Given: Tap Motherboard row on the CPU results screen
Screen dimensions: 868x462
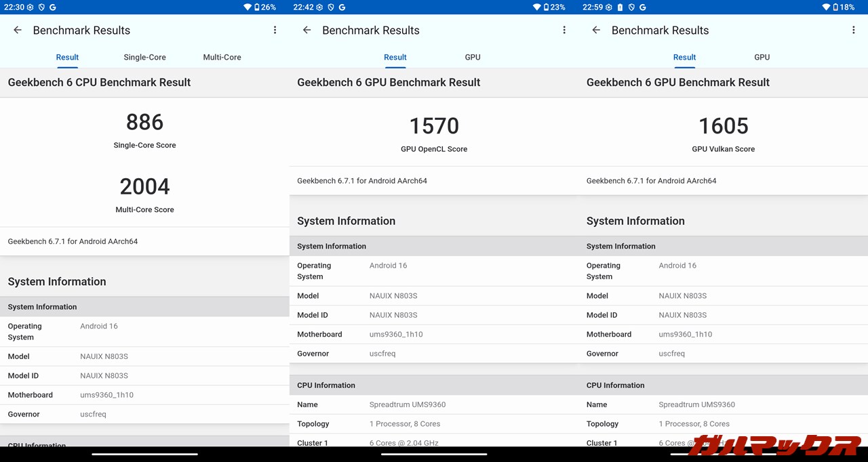Looking at the screenshot, I should coord(144,395).
